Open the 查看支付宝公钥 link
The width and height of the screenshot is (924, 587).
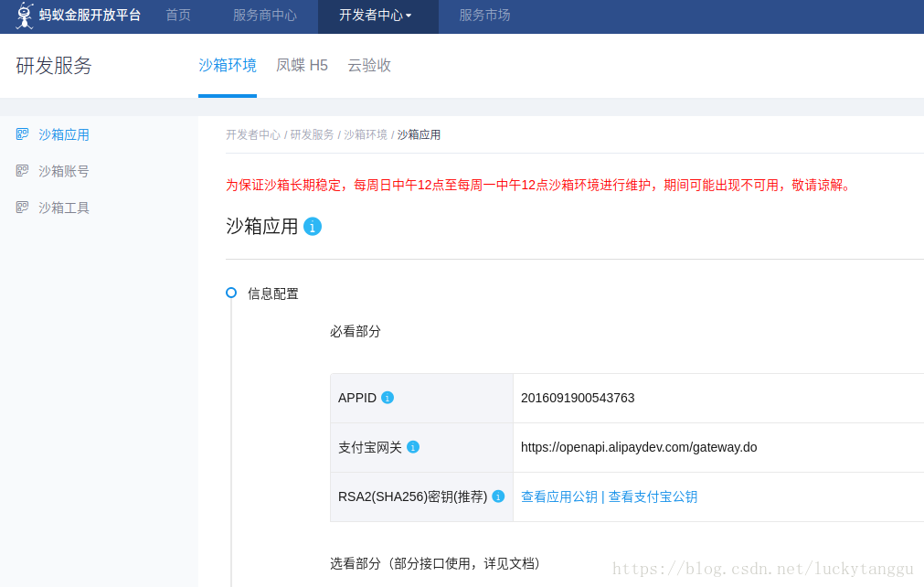point(653,496)
